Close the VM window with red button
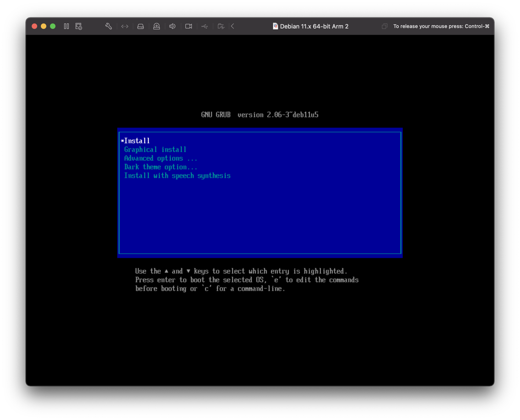Image resolution: width=520 pixels, height=420 pixels. tap(34, 26)
